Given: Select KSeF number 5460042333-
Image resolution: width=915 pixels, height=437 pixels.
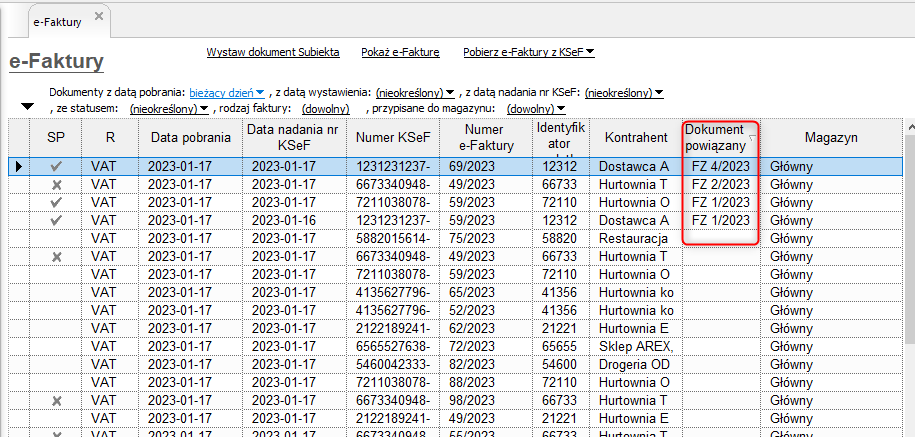Looking at the screenshot, I should (393, 365).
